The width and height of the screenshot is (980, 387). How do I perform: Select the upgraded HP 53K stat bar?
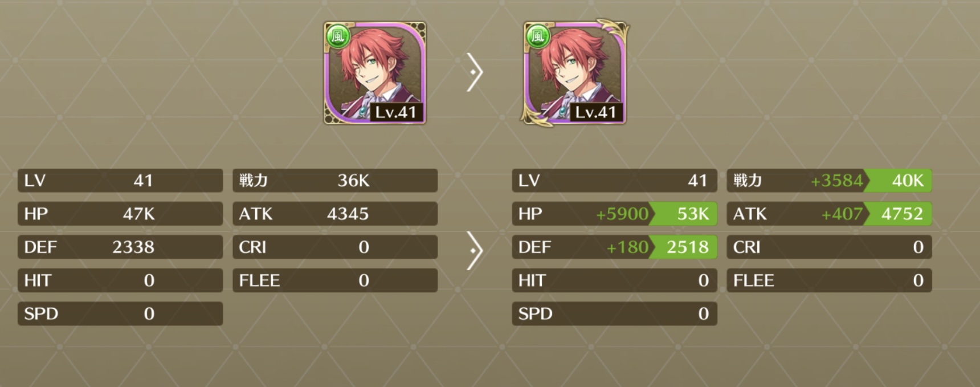point(614,214)
